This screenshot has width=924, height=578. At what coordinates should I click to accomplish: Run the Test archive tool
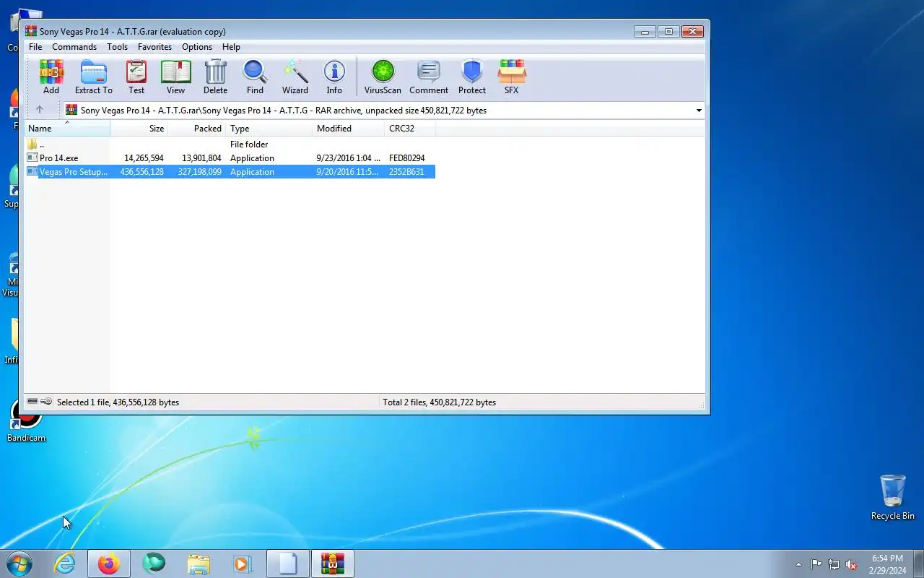tap(136, 77)
